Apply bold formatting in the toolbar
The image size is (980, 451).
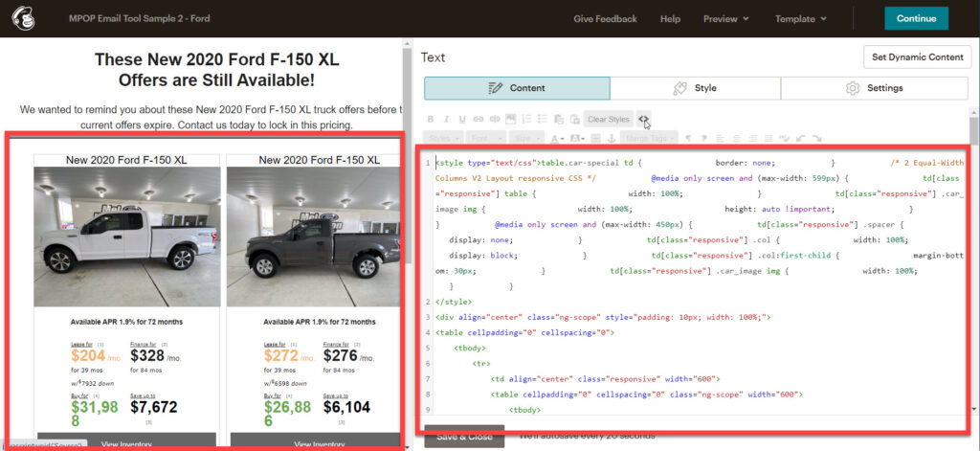(x=431, y=120)
